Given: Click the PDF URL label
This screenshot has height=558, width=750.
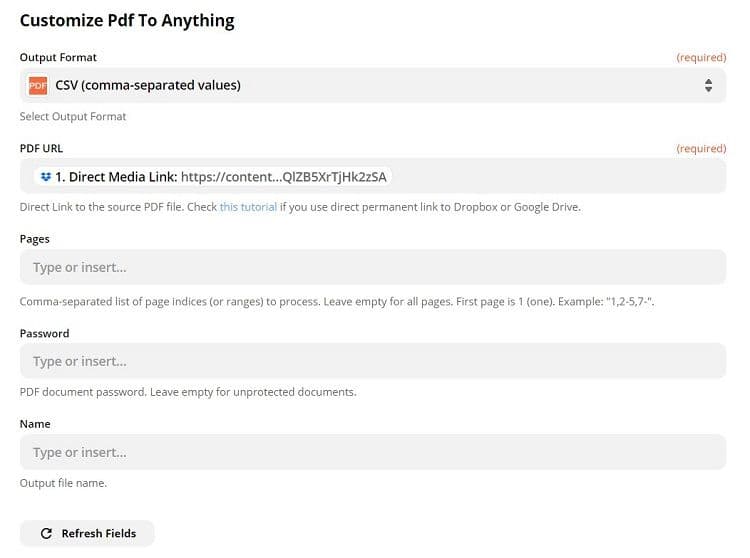Looking at the screenshot, I should point(41,148).
